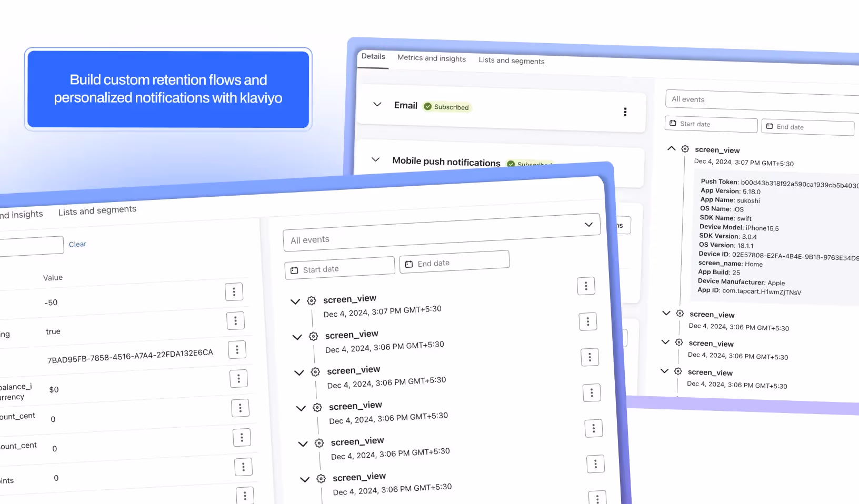Image resolution: width=859 pixels, height=504 pixels.
Task: Click the $0 value cell
Action: coord(54,390)
